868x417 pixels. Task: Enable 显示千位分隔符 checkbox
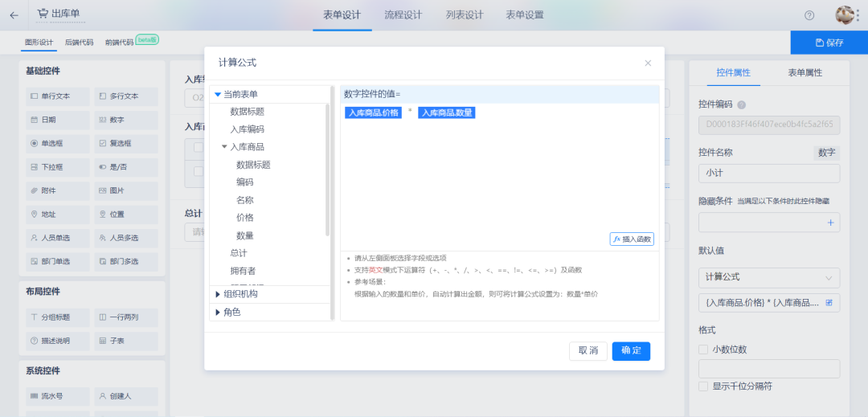tap(703, 386)
